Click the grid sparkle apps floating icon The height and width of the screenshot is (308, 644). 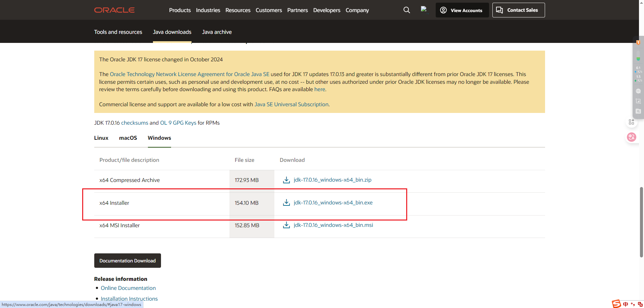631,122
